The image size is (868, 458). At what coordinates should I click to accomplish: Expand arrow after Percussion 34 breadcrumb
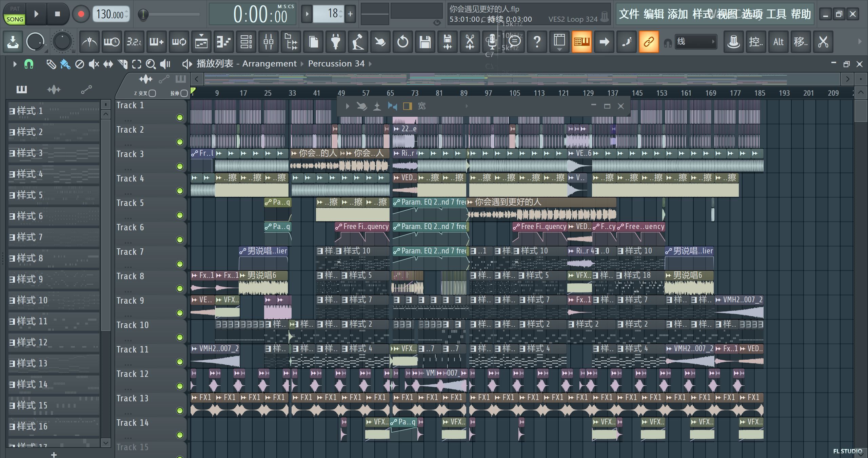370,64
